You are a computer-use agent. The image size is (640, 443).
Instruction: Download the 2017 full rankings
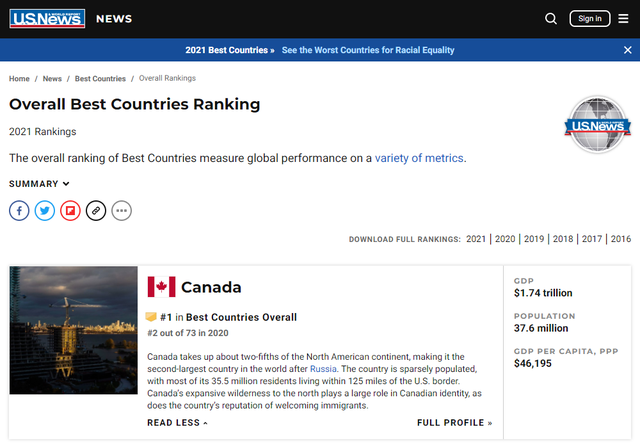pos(592,239)
